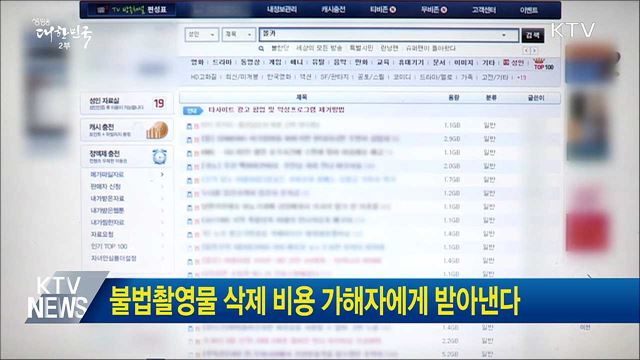Click the file icon in the 1.7GB row
This screenshot has height=360, width=640.
point(189,180)
